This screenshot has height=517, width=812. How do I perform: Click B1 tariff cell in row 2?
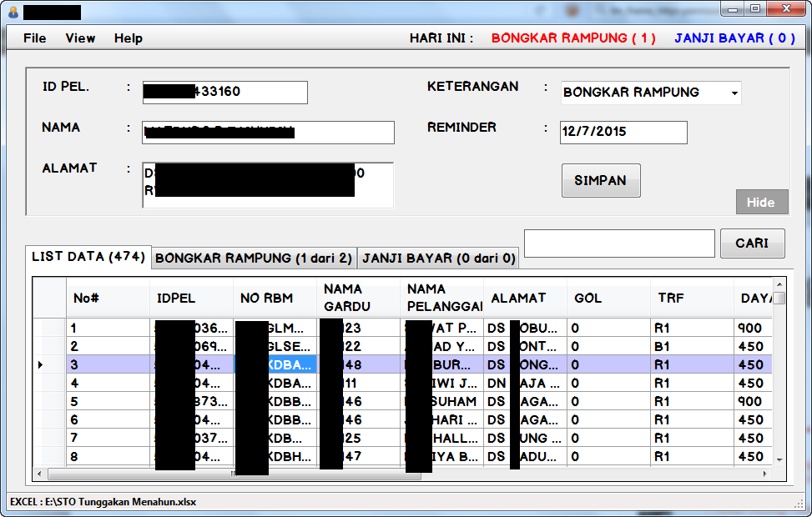692,346
